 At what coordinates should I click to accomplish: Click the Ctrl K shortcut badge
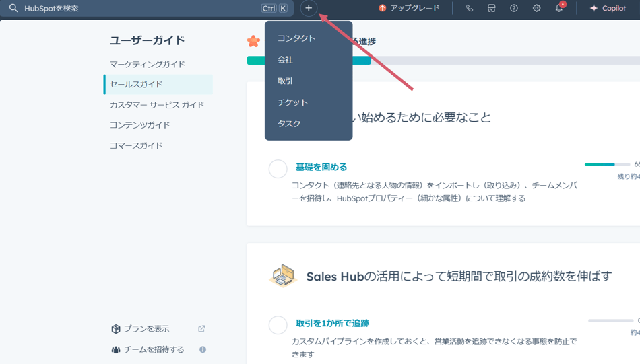coord(274,8)
